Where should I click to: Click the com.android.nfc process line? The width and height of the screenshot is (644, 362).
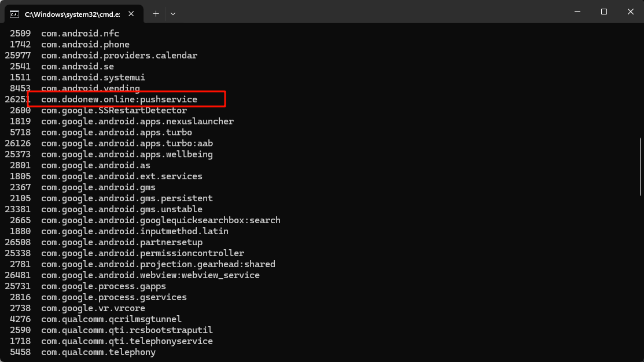pos(80,34)
